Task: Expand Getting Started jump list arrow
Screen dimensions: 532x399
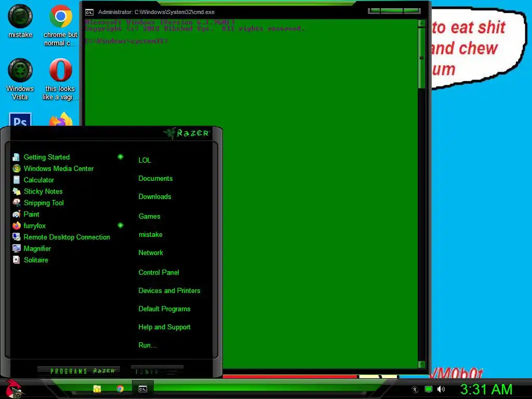Action: 121,157
